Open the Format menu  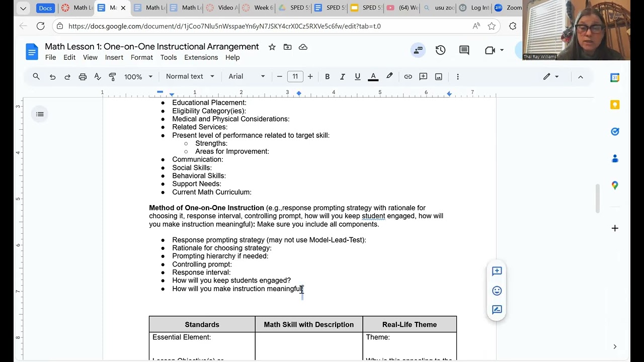[x=142, y=57]
